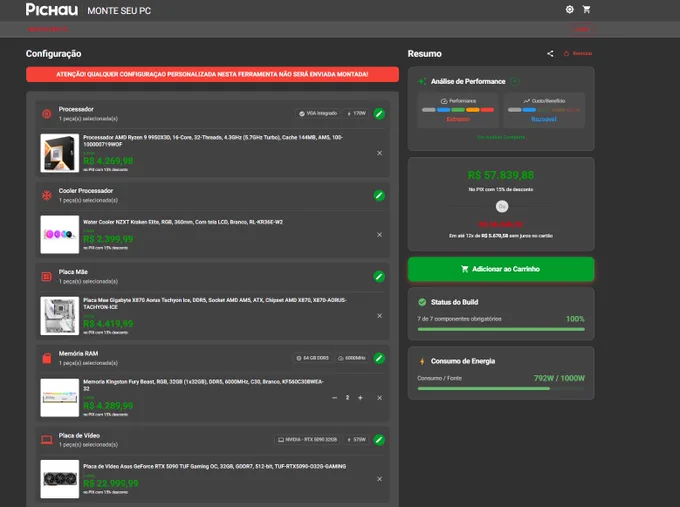Open the Kingston Fury Beast memory thumbnail

(60, 398)
